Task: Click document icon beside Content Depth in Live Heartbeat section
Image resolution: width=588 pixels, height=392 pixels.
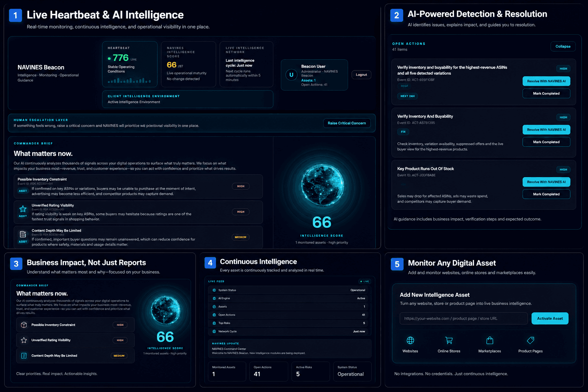Action: pos(23,234)
